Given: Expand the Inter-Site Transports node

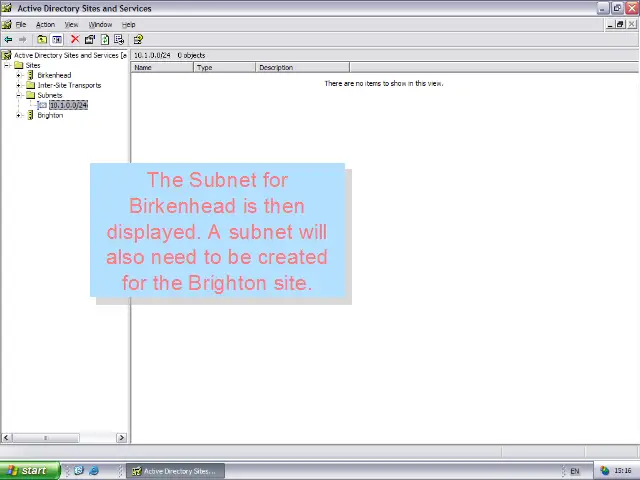Looking at the screenshot, I should pyautogui.click(x=18, y=85).
